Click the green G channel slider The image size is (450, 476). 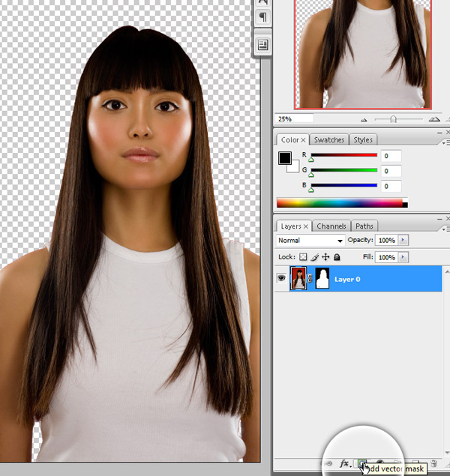click(344, 170)
